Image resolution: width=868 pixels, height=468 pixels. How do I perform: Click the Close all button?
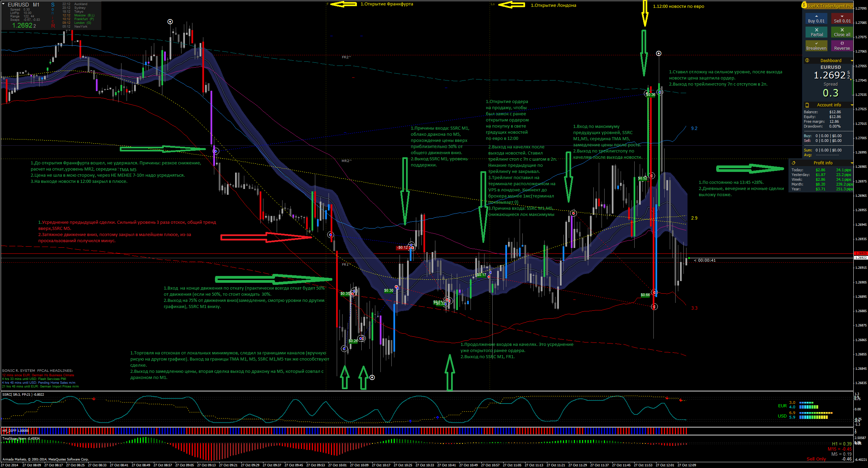pyautogui.click(x=842, y=32)
